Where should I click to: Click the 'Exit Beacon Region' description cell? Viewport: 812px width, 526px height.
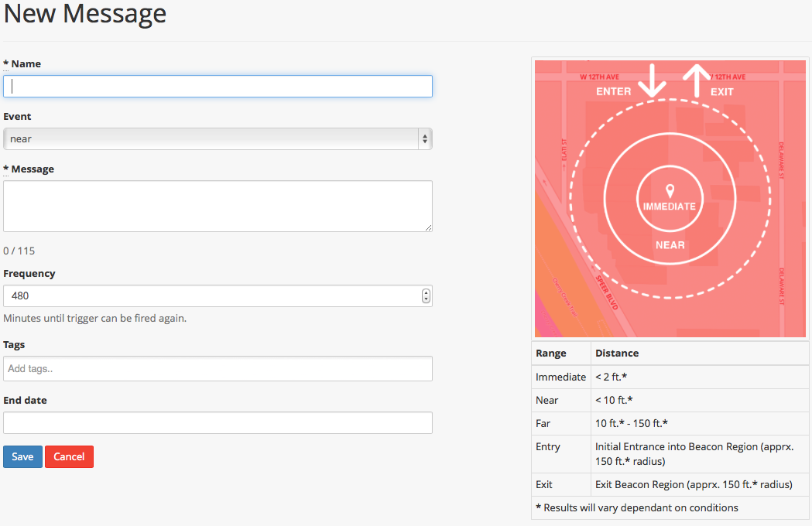tap(700, 484)
